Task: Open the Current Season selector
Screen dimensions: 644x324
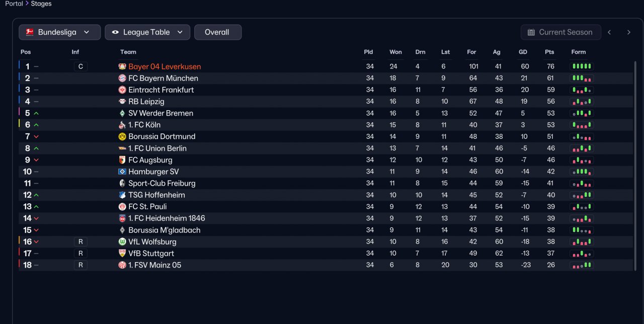Action: coord(561,32)
